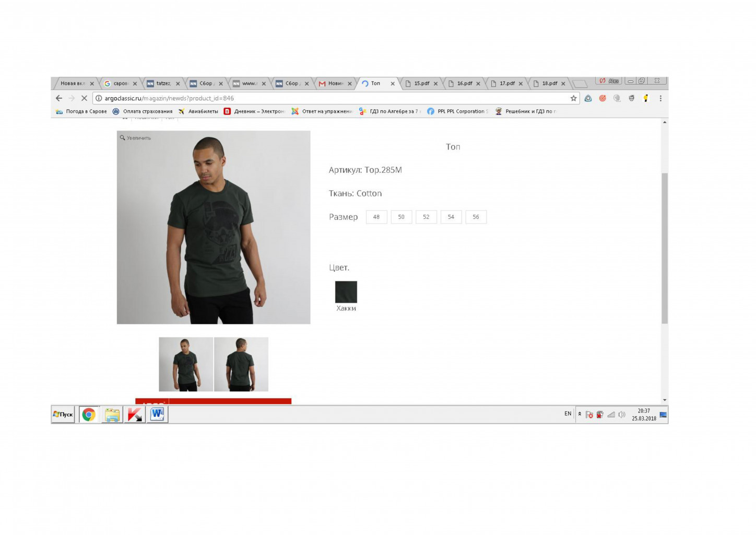This screenshot has height=535, width=756.
Task: Open the Дневник – Электрон bookmark
Action: click(254, 111)
